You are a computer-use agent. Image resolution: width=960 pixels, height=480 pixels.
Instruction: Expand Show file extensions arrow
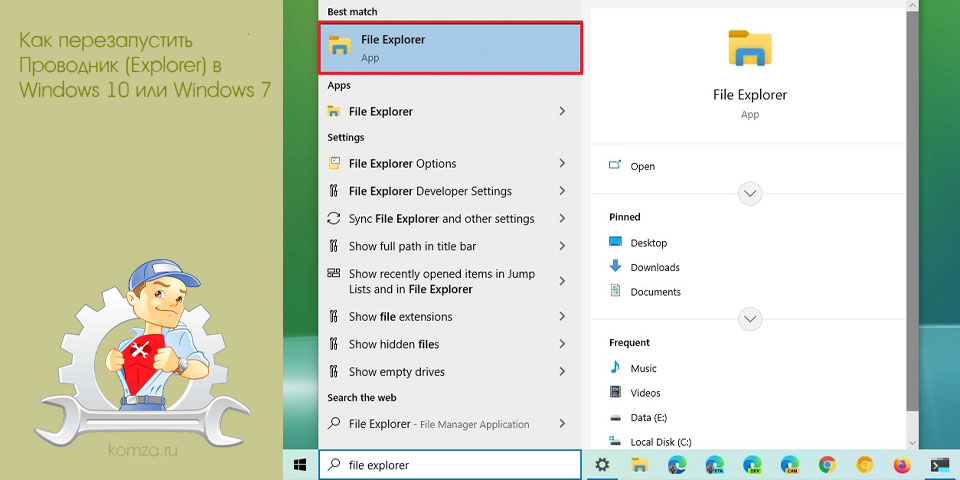point(562,317)
